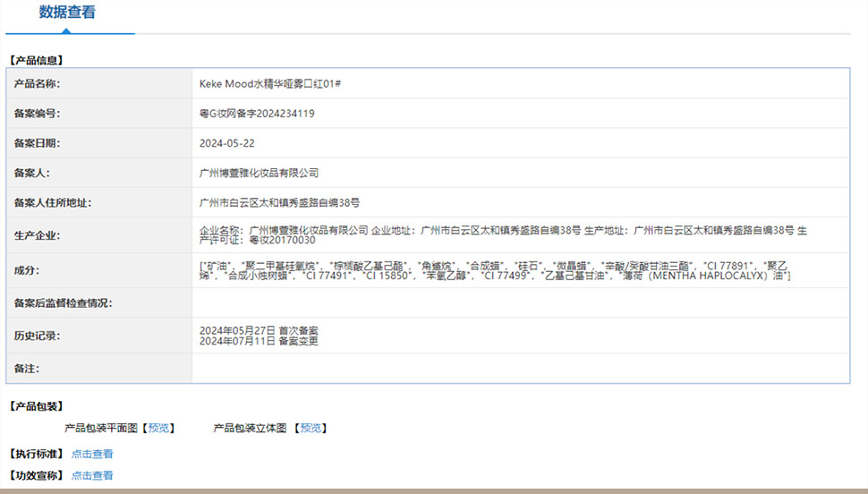Open 点击查看 link next to 执行标准

[92, 454]
